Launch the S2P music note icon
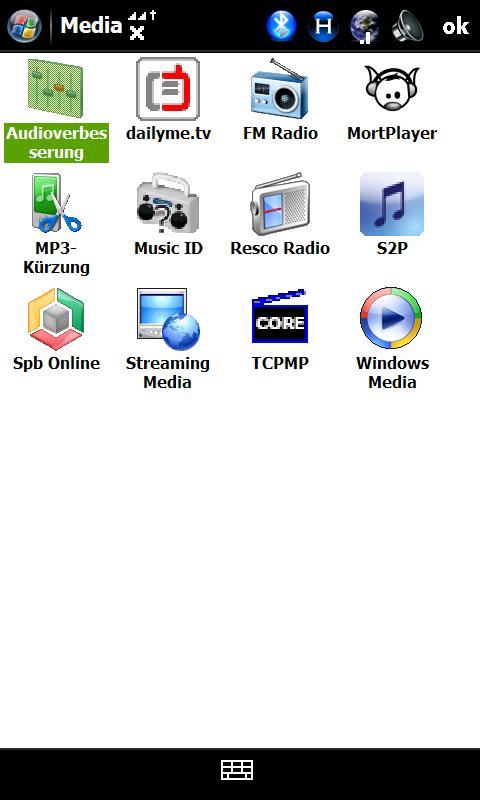480x800 pixels. click(392, 204)
